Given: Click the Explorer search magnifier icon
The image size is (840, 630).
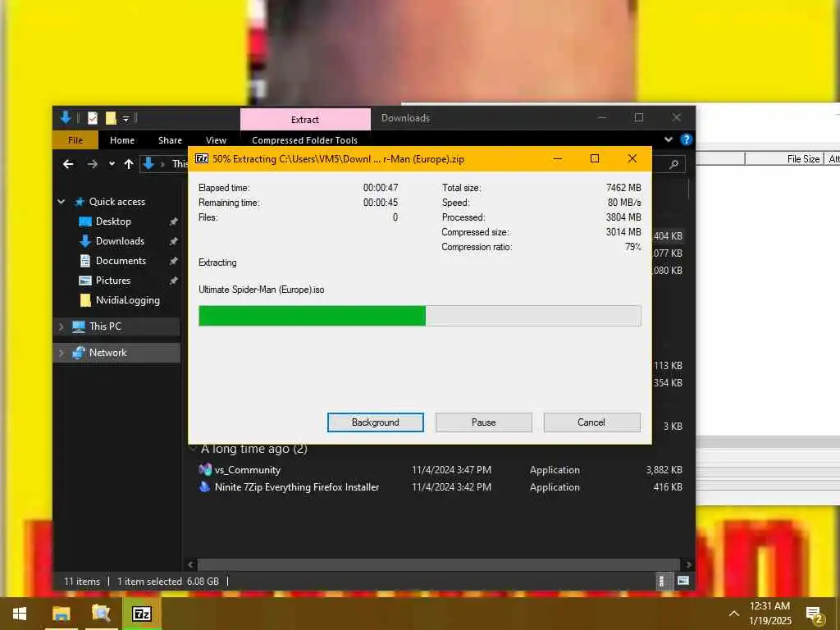Looking at the screenshot, I should (x=673, y=164).
